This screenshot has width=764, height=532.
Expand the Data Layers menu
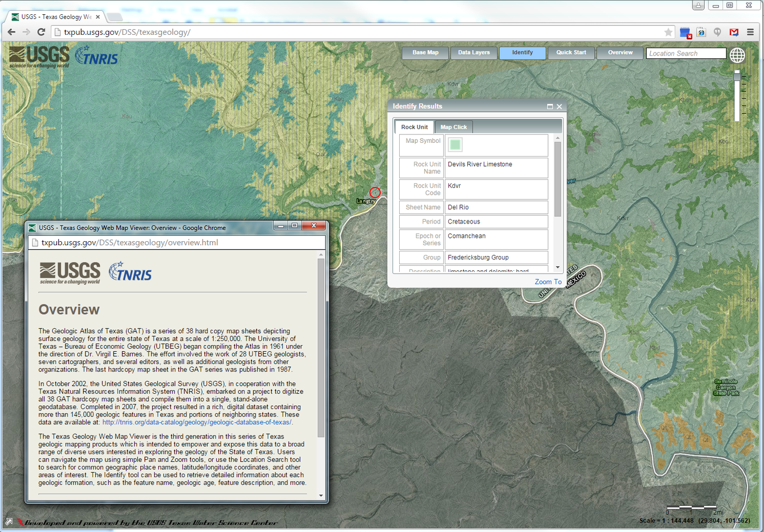point(473,53)
